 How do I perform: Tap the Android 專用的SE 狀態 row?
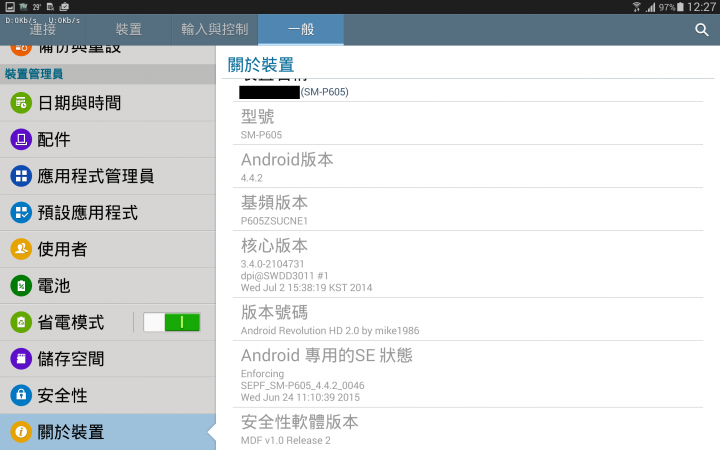(467, 374)
